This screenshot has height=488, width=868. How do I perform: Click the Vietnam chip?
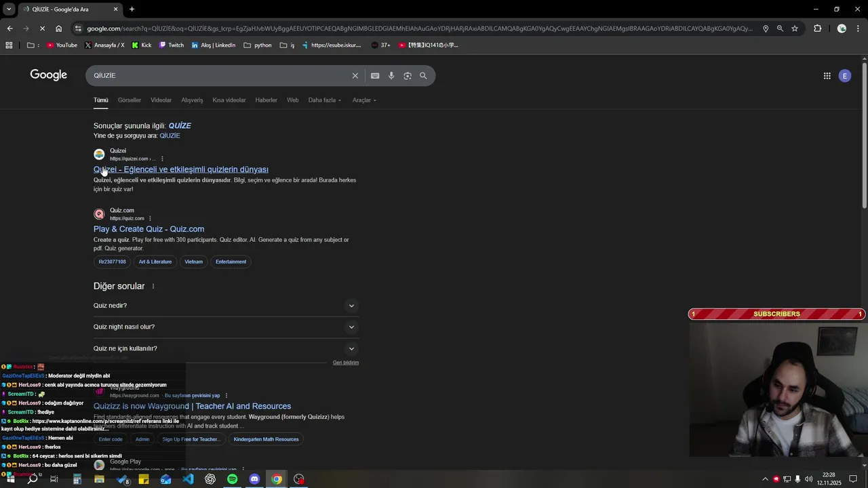193,262
